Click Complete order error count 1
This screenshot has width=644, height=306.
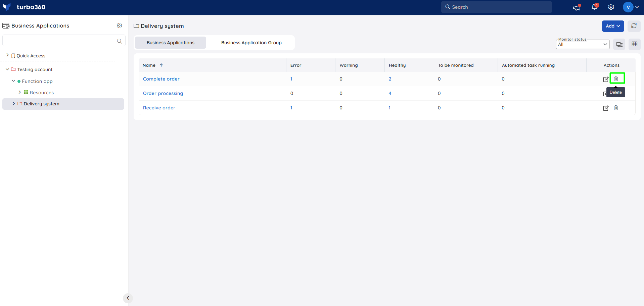click(291, 79)
